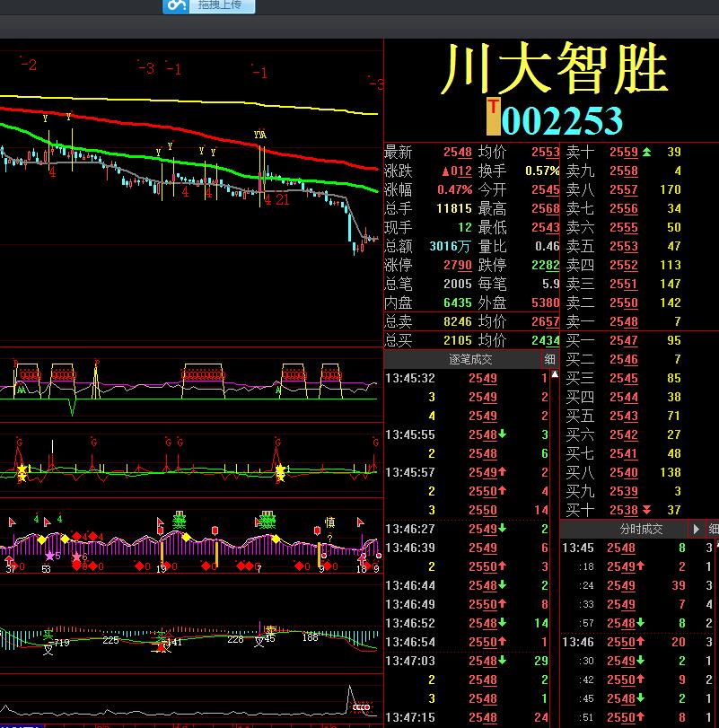Click the red down arrows on 买十 row
The height and width of the screenshot is (728, 719).
point(646,510)
